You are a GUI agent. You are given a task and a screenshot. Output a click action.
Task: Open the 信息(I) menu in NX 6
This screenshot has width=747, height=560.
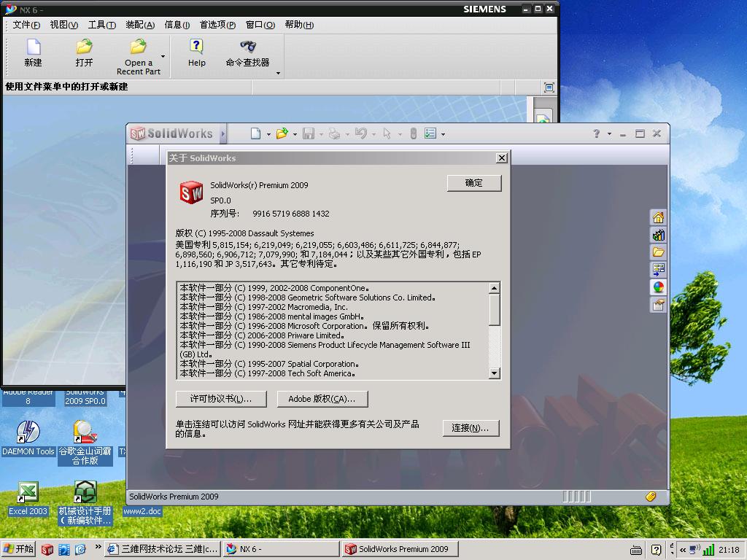pos(177,25)
